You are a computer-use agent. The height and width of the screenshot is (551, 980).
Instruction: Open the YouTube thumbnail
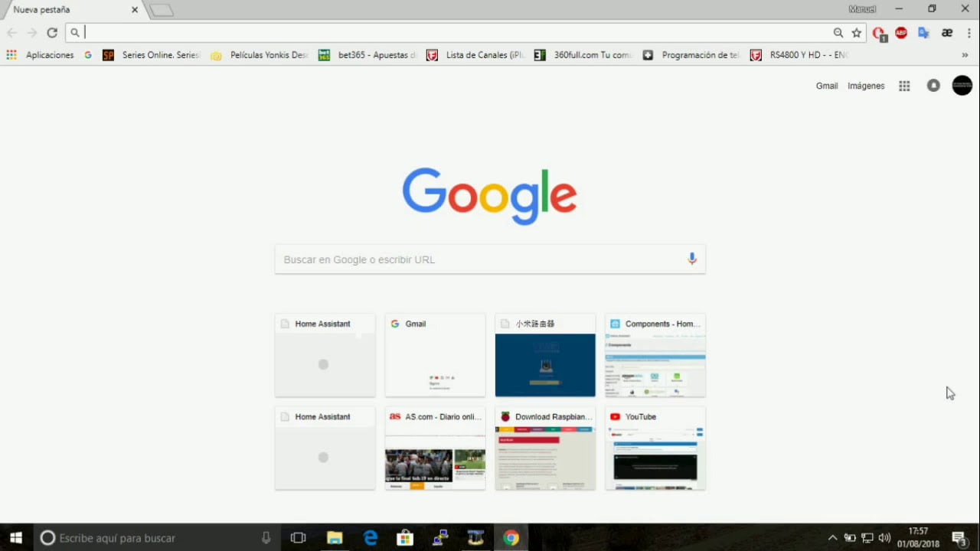point(655,448)
